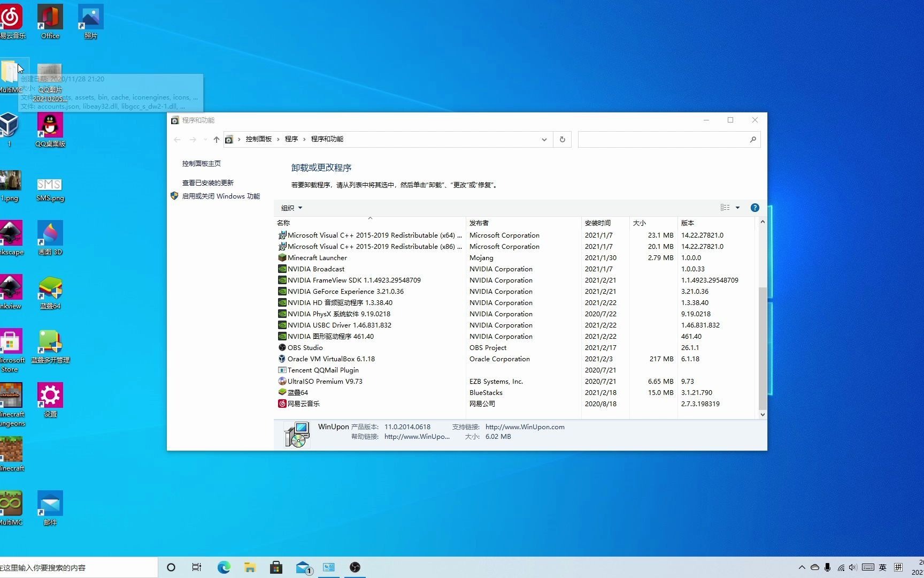The image size is (924, 578).
Task: Launch Microsoft Edge from the taskbar
Action: (224, 567)
